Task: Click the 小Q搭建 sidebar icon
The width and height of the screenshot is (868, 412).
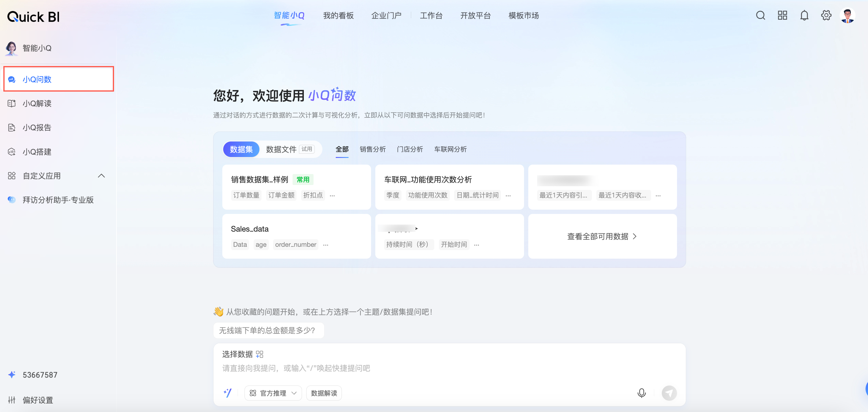Action: pyautogui.click(x=12, y=152)
